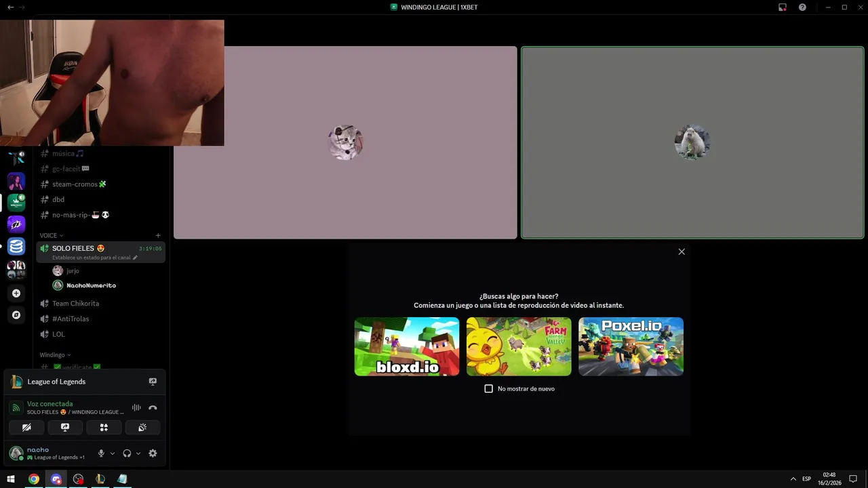
Task: Open noise suppression waveform icon
Action: [136, 407]
